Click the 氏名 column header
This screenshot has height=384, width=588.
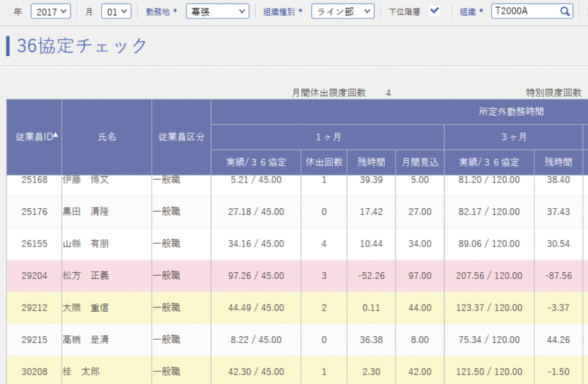106,137
